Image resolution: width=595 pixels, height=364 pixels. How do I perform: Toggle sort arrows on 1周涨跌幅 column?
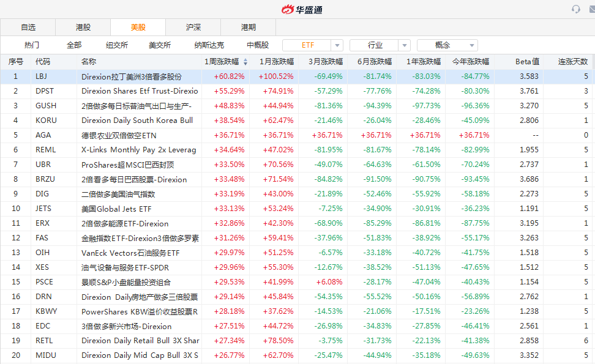[x=245, y=62]
